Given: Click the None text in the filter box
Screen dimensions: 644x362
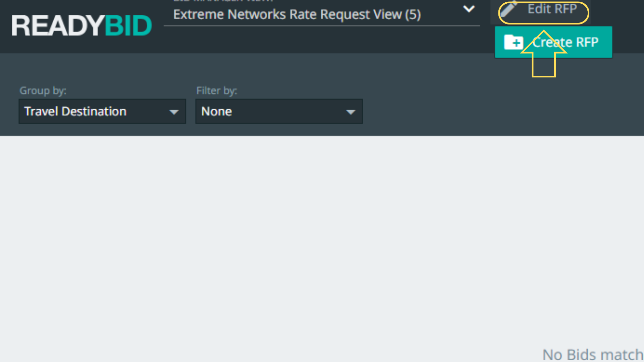Looking at the screenshot, I should [216, 111].
